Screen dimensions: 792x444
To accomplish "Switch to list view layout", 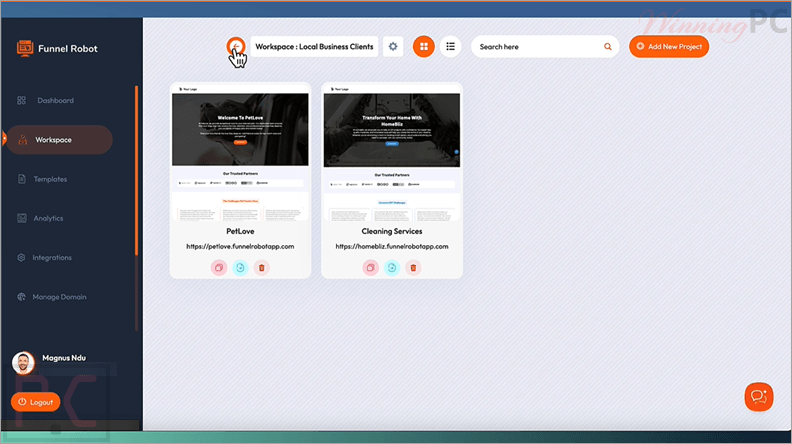I will coord(451,46).
